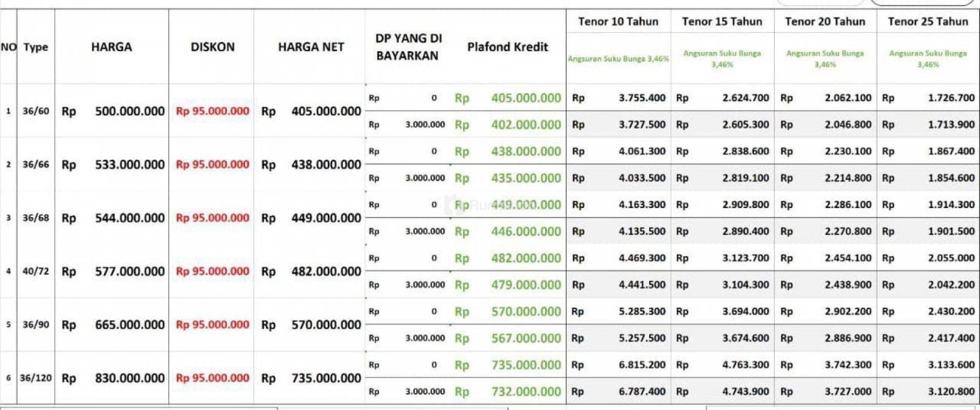Select the 40/72 type cell
This screenshot has height=410, width=980.
(x=36, y=271)
